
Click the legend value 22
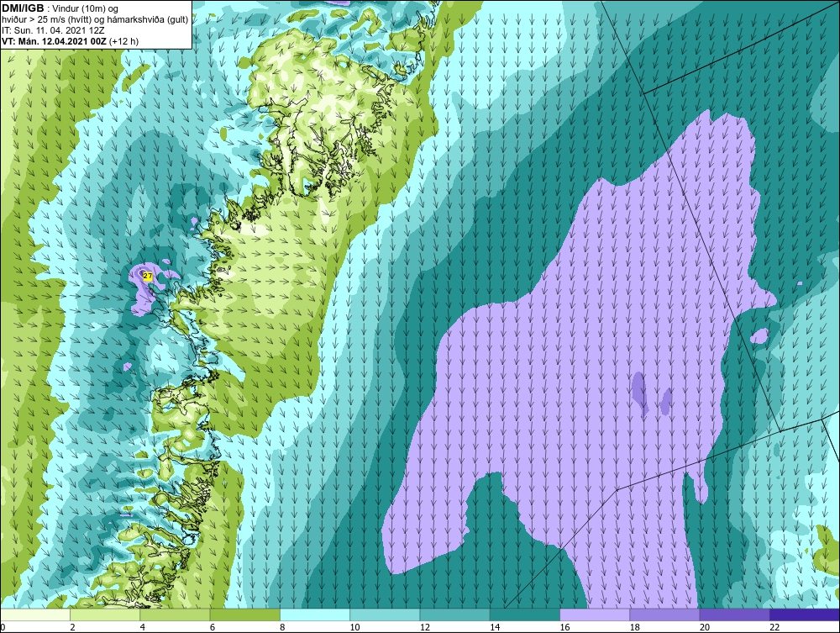pyautogui.click(x=774, y=628)
